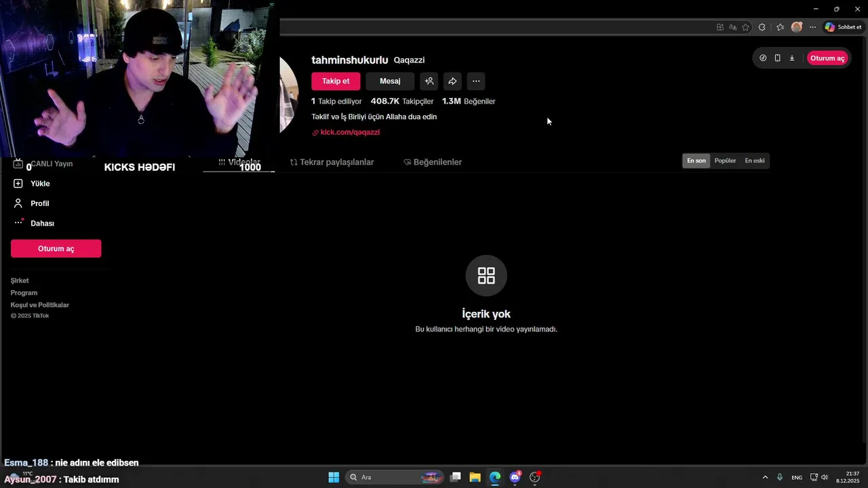
Task: Click sidebar Oturum aç button
Action: [56, 249]
